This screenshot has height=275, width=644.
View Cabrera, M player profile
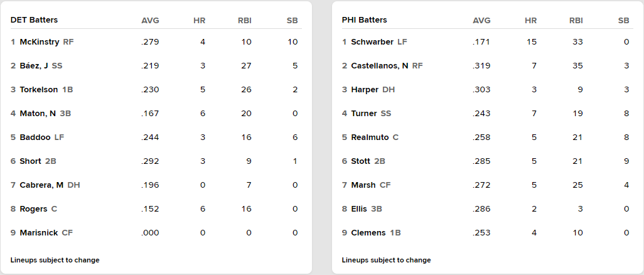tap(42, 185)
